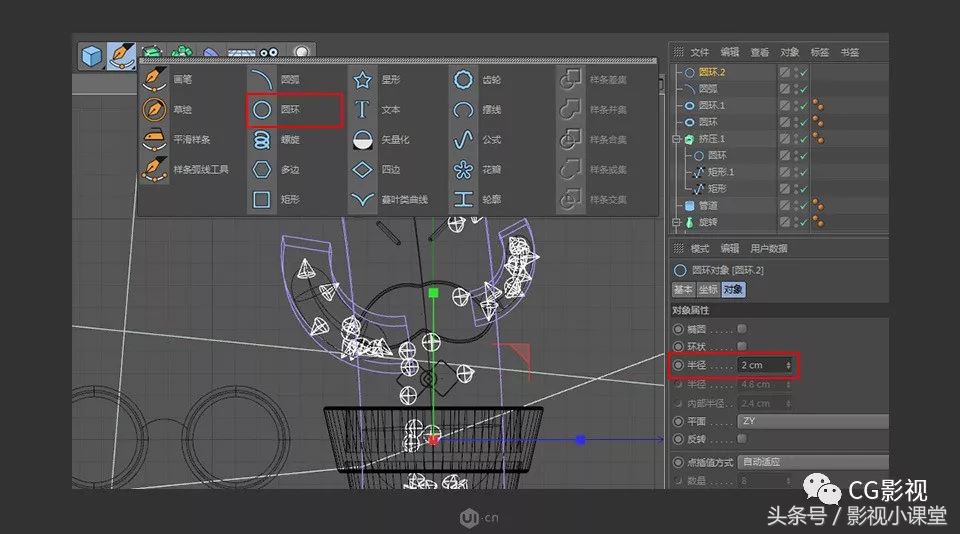Open the 对象 menu in object manager
The image size is (960, 534).
coord(789,53)
